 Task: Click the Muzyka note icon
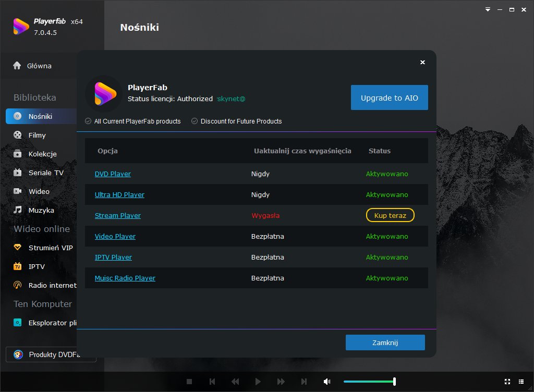[x=17, y=210]
